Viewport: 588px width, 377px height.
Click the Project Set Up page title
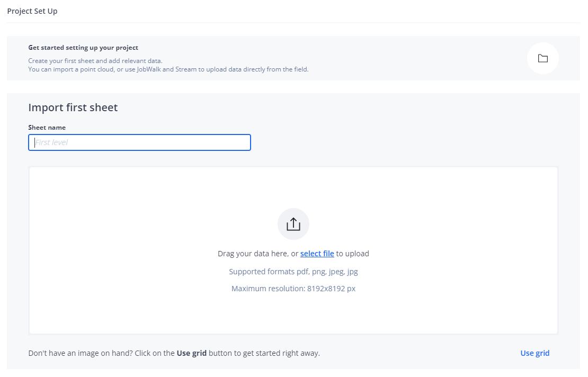(x=32, y=11)
